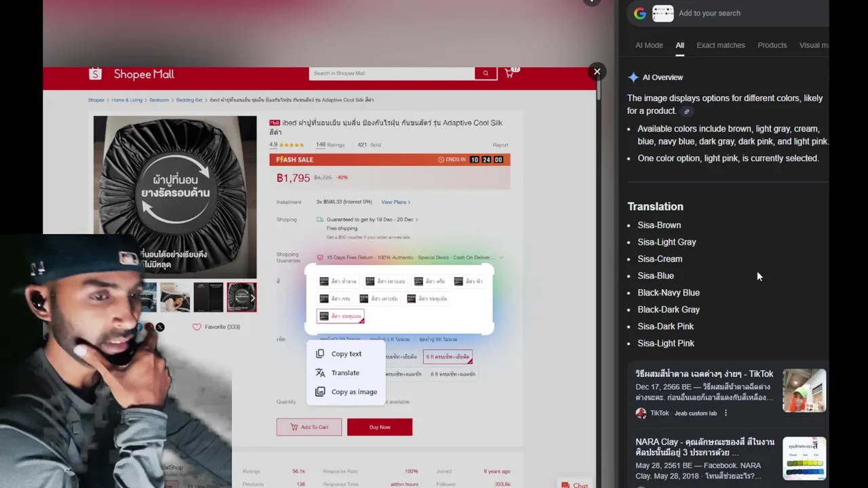Click the free-return shield icon

click(x=320, y=258)
